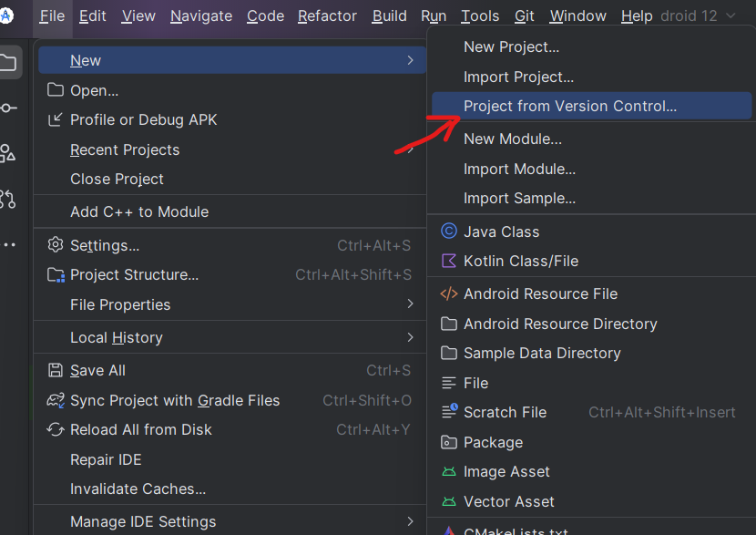Select Add C++ to Module
The width and height of the screenshot is (756, 535).
pyautogui.click(x=231, y=211)
